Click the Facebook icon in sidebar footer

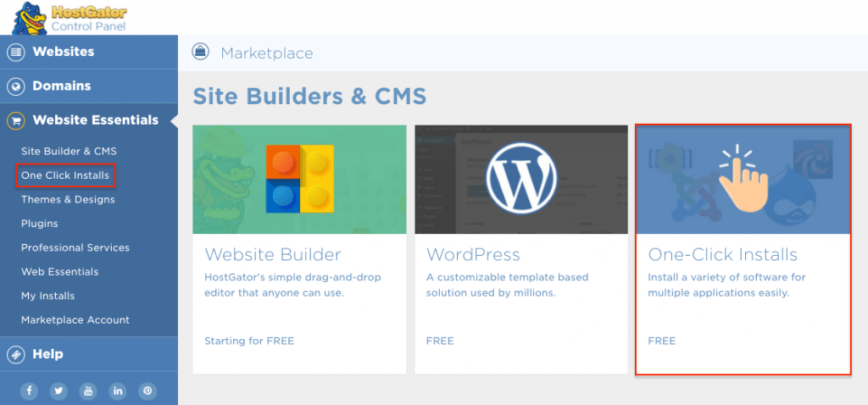coord(29,391)
